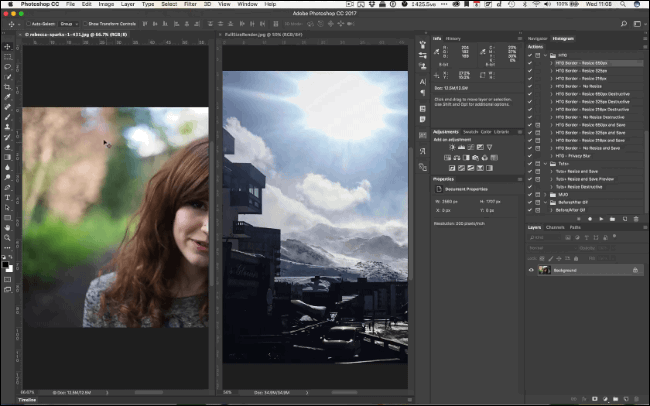Click the Background layer thumbnail

tap(545, 270)
